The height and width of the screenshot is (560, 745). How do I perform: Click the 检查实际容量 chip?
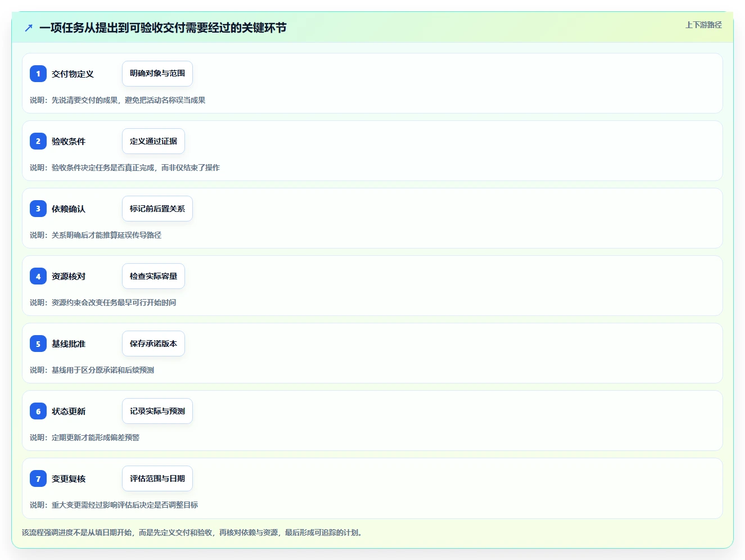tap(153, 276)
